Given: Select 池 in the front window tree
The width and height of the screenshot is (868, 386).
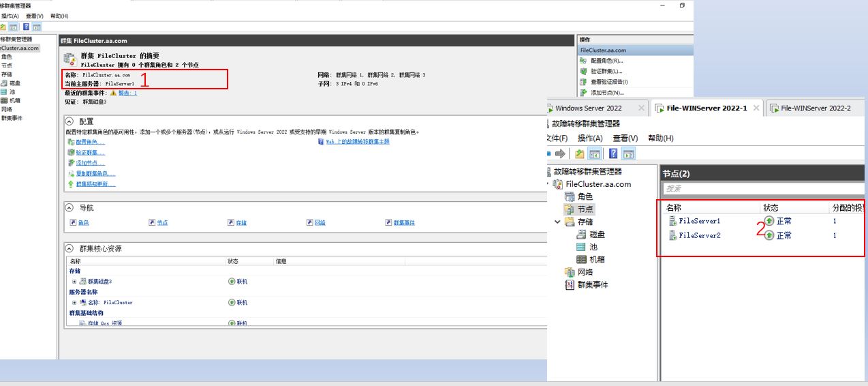Looking at the screenshot, I should pyautogui.click(x=593, y=247).
